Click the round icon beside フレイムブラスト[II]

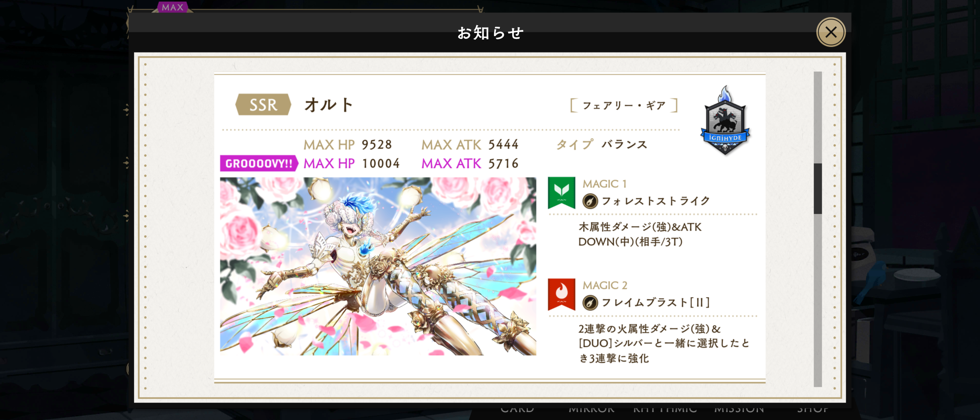[x=590, y=303]
